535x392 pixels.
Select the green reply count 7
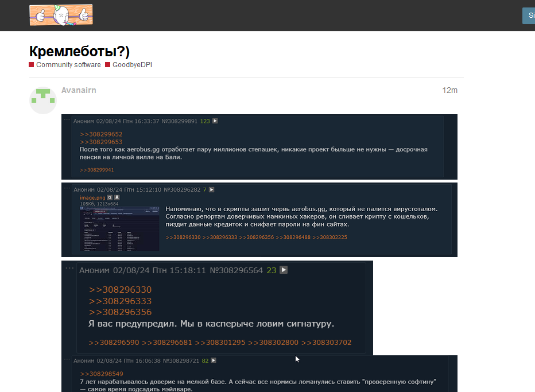(205, 190)
